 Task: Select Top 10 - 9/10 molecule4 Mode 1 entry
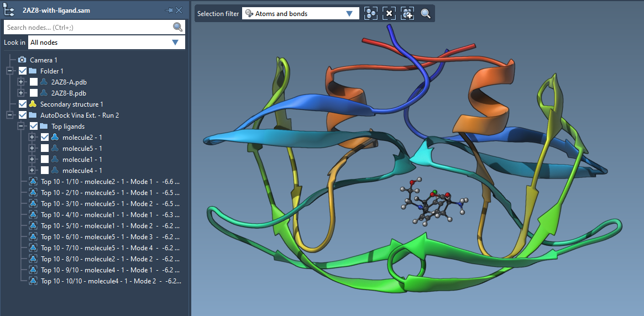(x=109, y=270)
